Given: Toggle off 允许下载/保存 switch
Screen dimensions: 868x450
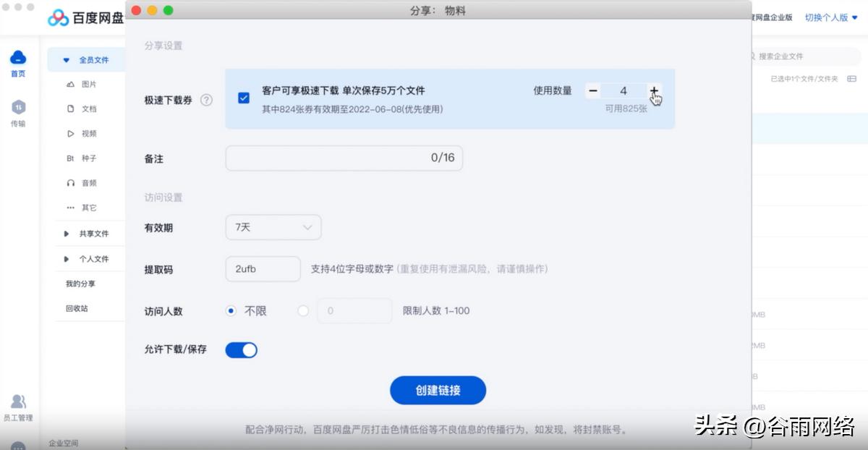Looking at the screenshot, I should 241,349.
